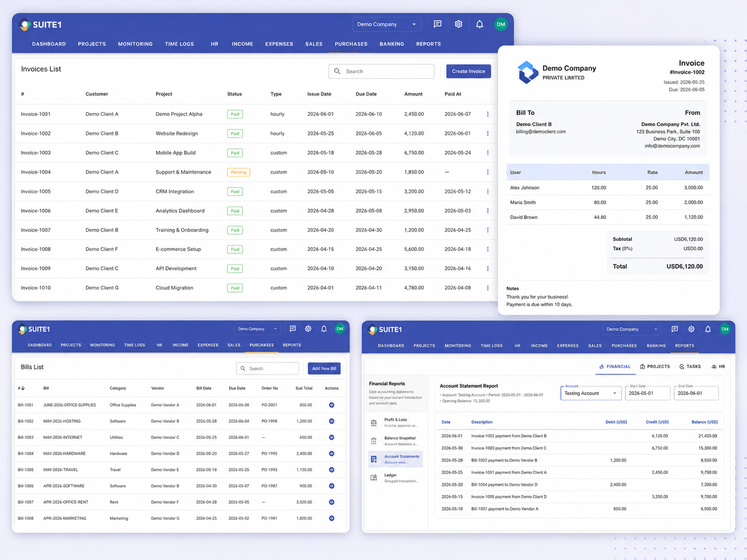This screenshot has height=560, width=747.
Task: Open Ledger report sidebar icon
Action: pyautogui.click(x=373, y=477)
